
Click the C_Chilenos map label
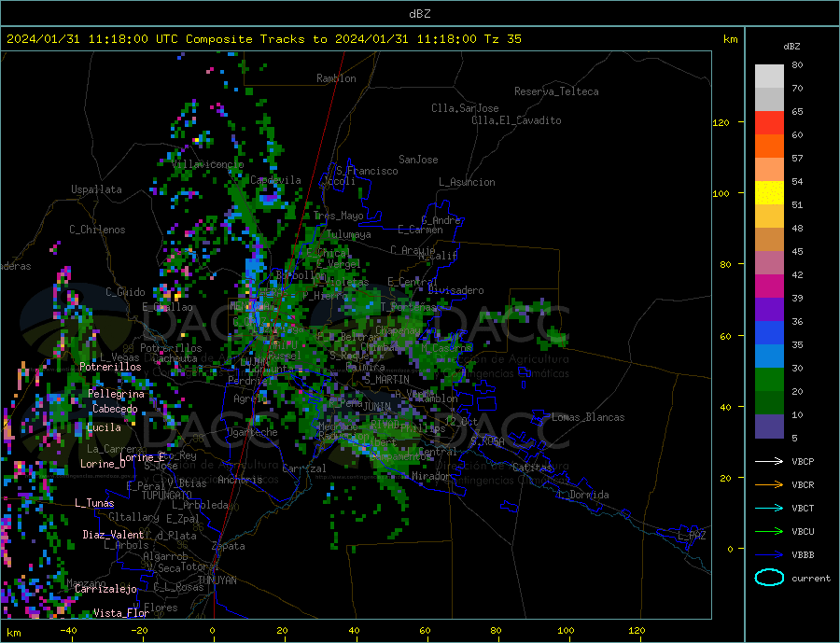click(97, 230)
